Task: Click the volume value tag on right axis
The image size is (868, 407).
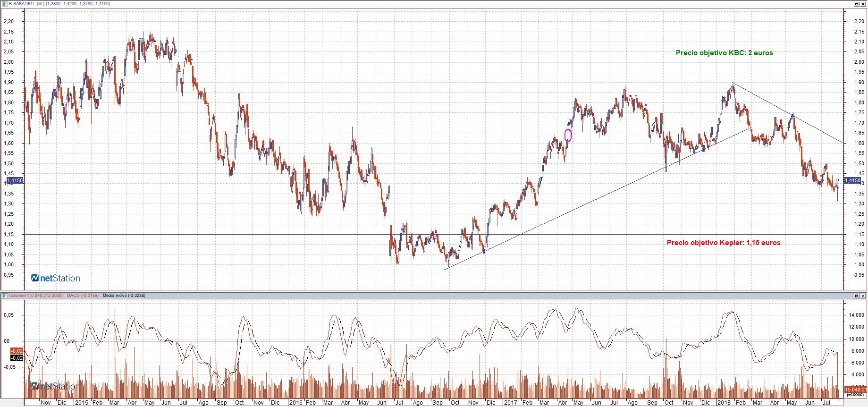Action: pyautogui.click(x=856, y=390)
